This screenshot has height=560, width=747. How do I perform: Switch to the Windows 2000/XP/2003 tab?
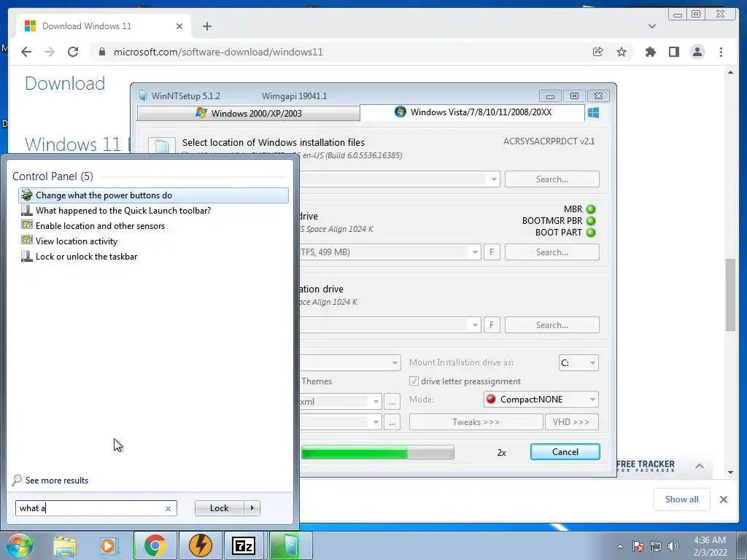pyautogui.click(x=248, y=113)
